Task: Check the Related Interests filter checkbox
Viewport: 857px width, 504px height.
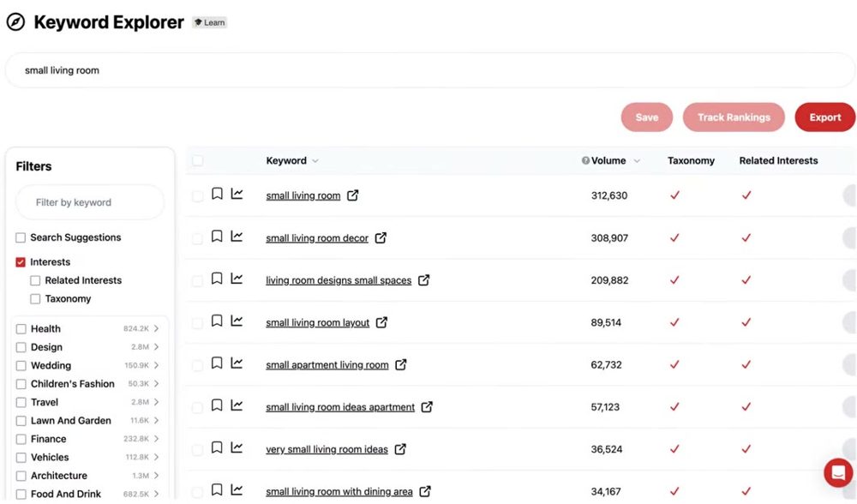Action: (x=35, y=281)
